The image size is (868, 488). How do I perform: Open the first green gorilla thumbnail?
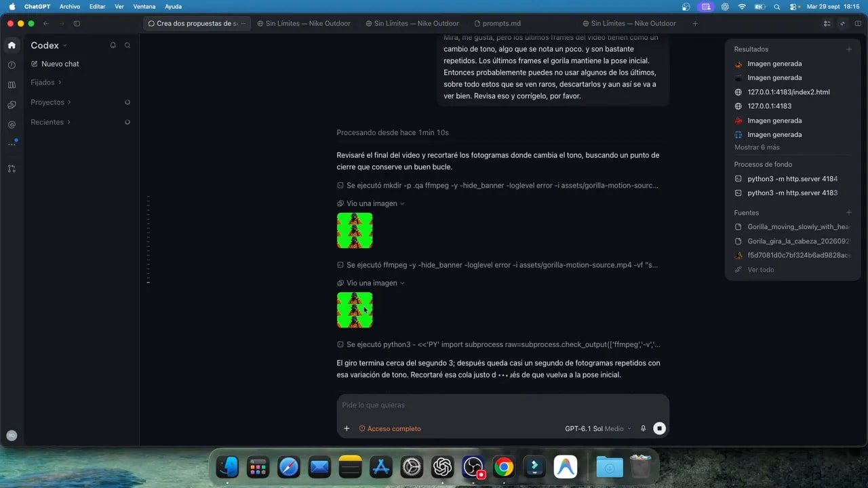tap(355, 230)
